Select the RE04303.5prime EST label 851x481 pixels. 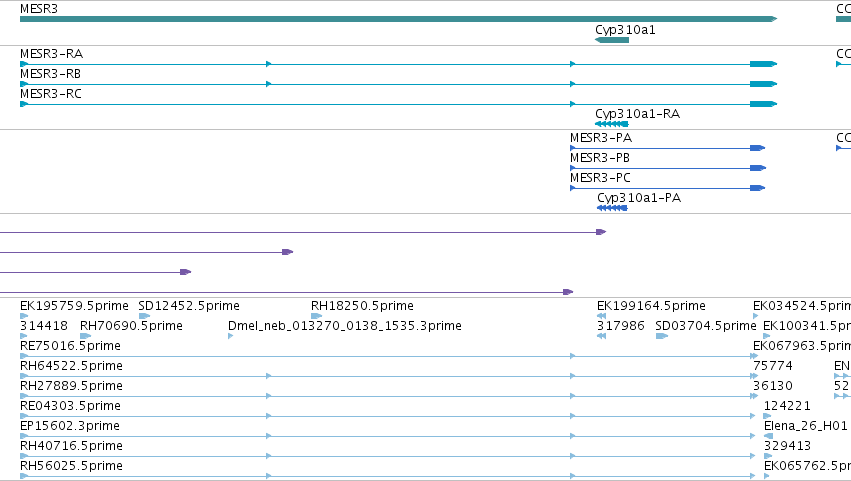[x=71, y=407]
